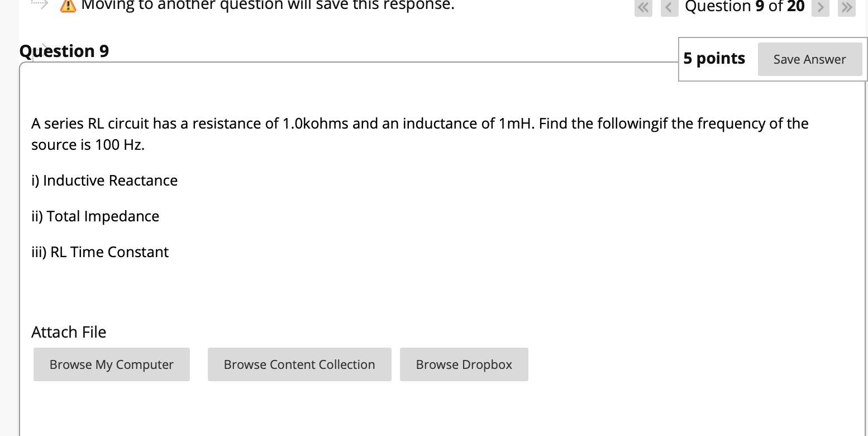The width and height of the screenshot is (868, 436).
Task: Jump to the first question using double-left arrow
Action: tap(643, 8)
